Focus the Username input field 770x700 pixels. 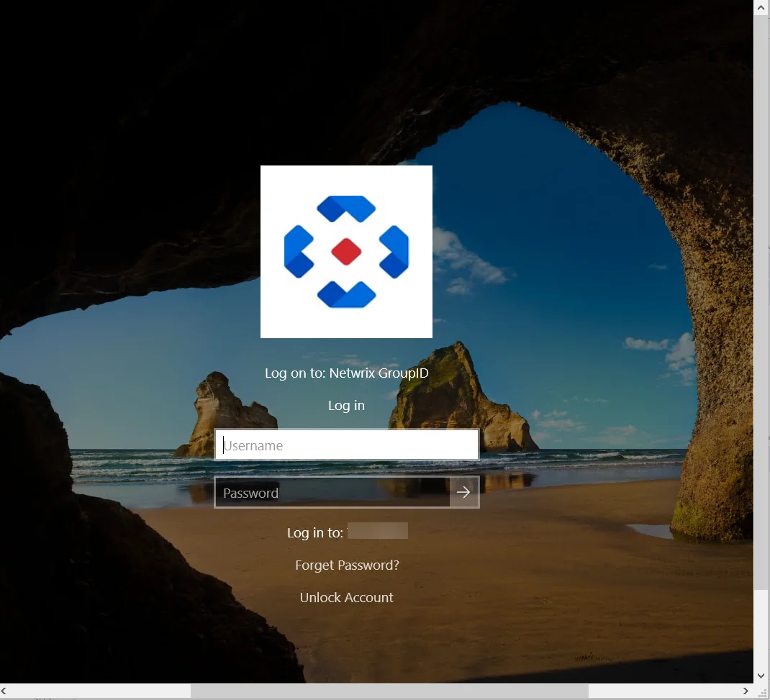point(347,445)
